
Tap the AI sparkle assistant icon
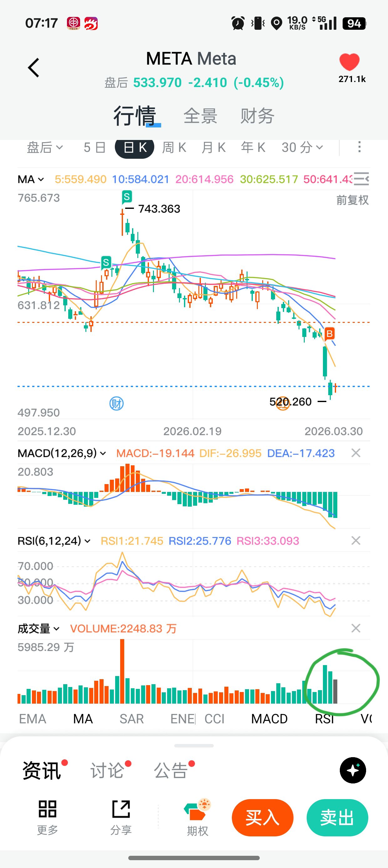(353, 770)
